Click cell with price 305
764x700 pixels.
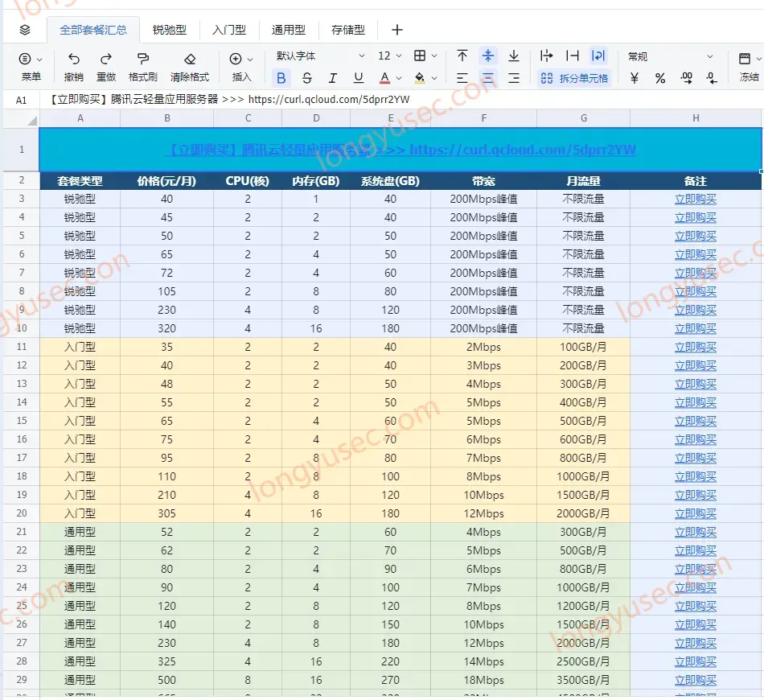pos(166,513)
